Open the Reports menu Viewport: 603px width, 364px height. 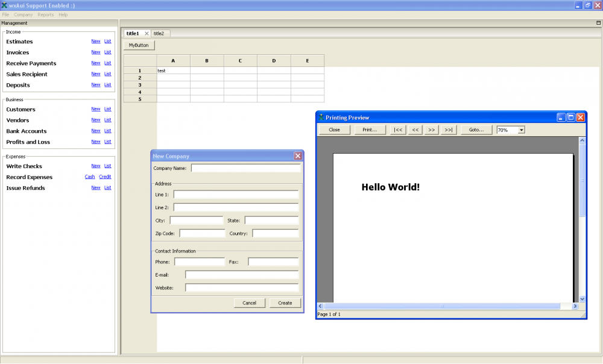click(45, 14)
